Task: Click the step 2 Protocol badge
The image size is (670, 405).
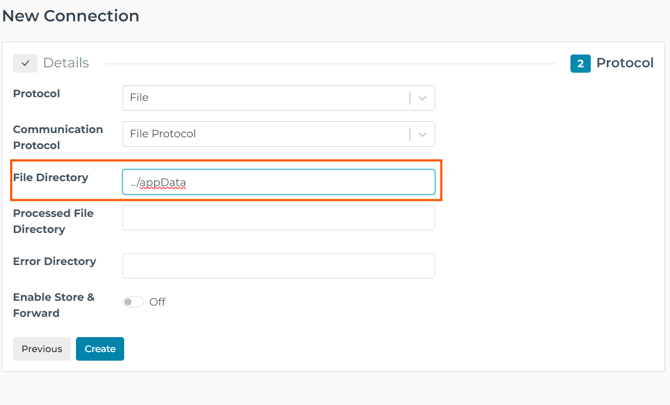Action: tap(580, 64)
